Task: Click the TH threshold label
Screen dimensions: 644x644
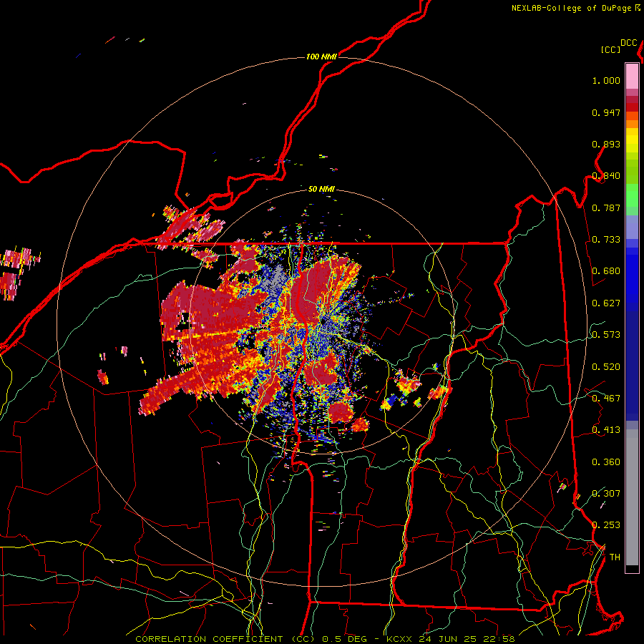Action: pos(615,557)
